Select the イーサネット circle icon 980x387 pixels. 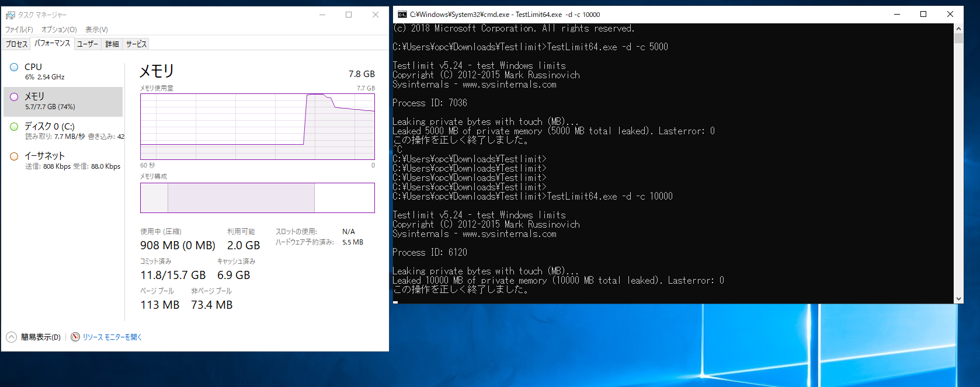14,156
